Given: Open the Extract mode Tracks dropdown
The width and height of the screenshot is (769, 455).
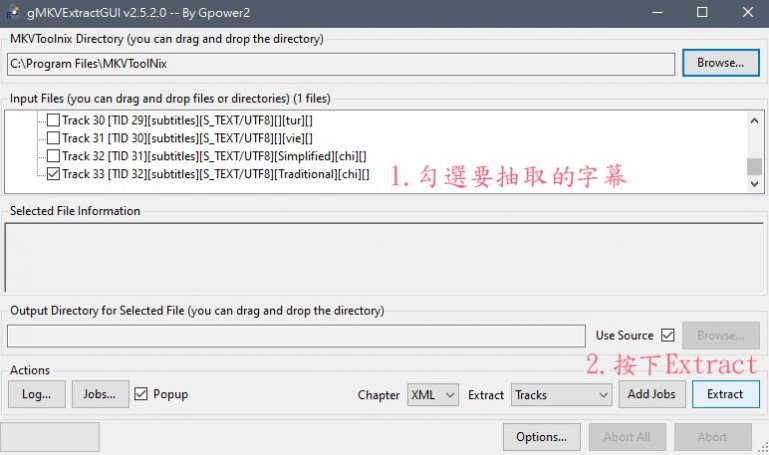Looking at the screenshot, I should tap(561, 395).
